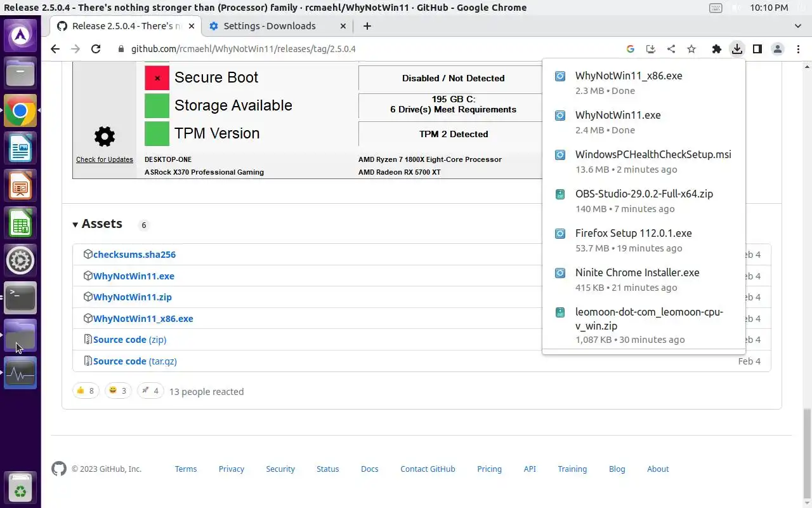Toggle the side panel icon

coord(757,49)
